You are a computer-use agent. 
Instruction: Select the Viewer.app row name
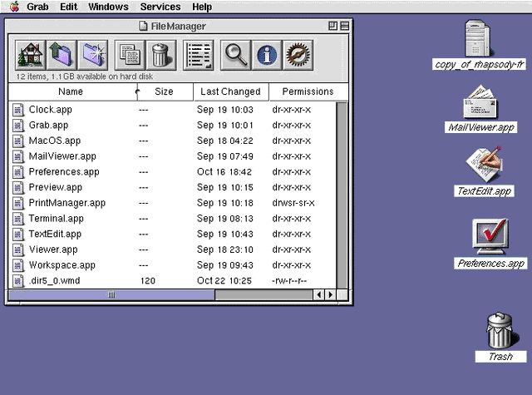click(53, 249)
